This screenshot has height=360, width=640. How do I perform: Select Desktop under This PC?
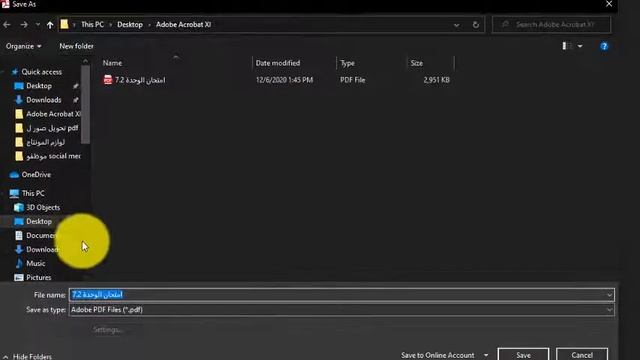click(39, 221)
